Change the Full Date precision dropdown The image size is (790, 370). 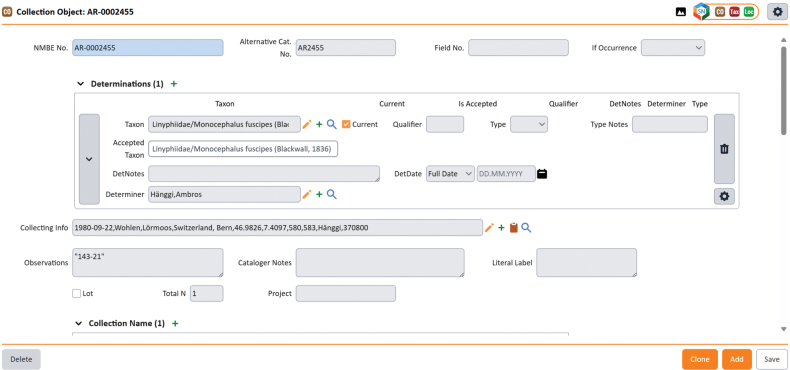[x=450, y=174]
